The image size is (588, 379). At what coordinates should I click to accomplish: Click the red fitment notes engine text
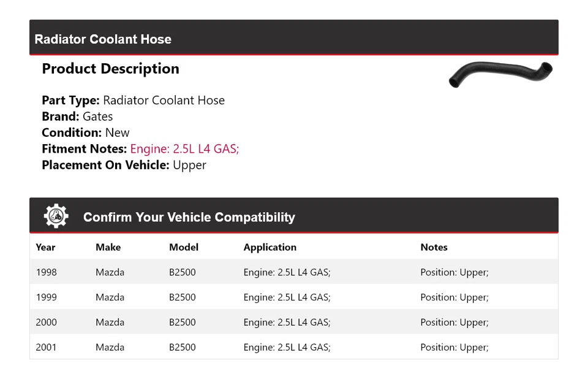click(x=184, y=149)
